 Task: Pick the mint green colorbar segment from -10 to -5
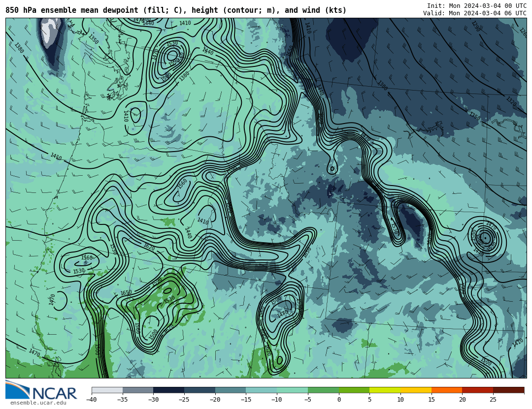click(292, 390)
